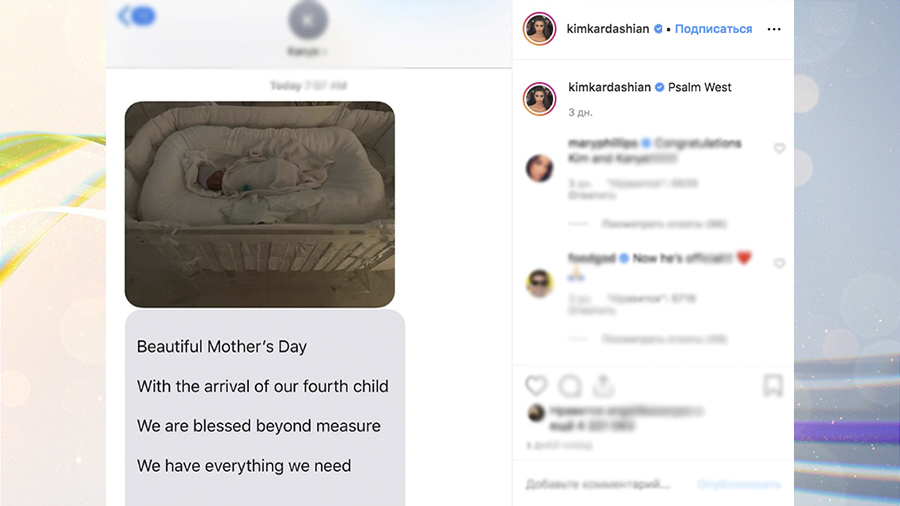
Task: Click kimkardashian avatar beside Psalm West caption
Action: click(x=540, y=99)
